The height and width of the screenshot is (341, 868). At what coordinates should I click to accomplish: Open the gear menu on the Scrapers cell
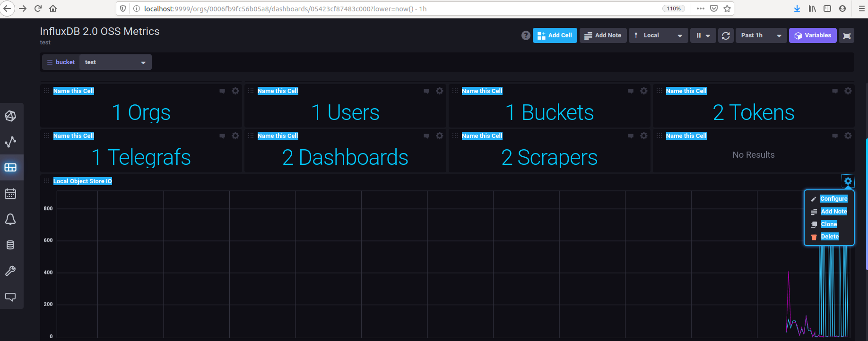coord(644,136)
